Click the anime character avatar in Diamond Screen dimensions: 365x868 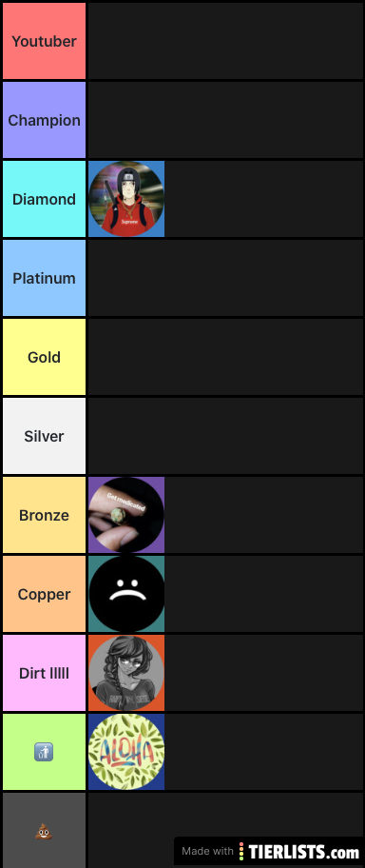126,199
